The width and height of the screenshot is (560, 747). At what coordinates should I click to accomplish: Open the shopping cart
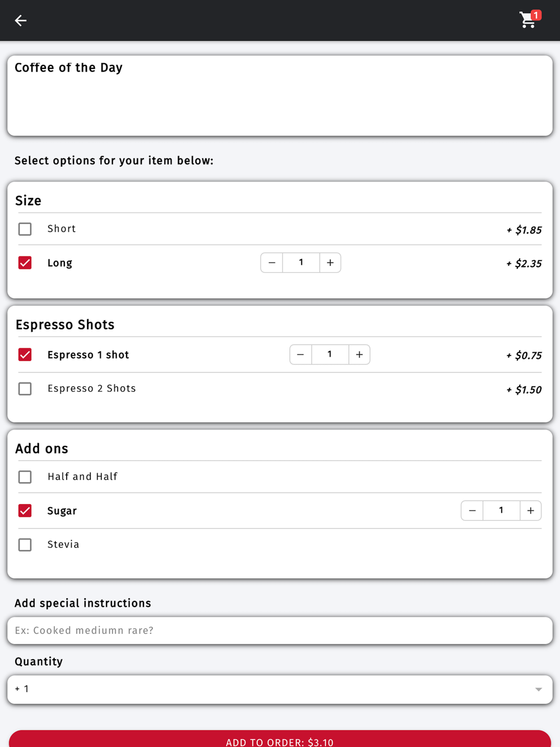click(529, 20)
